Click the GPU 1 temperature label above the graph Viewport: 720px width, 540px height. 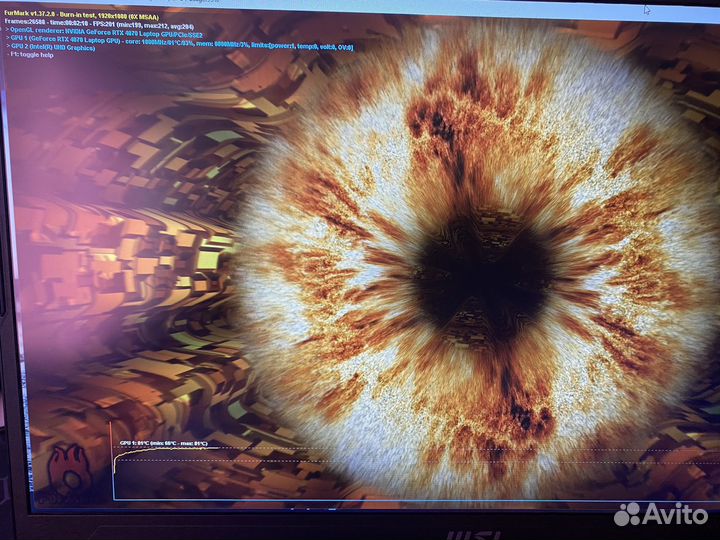[163, 441]
